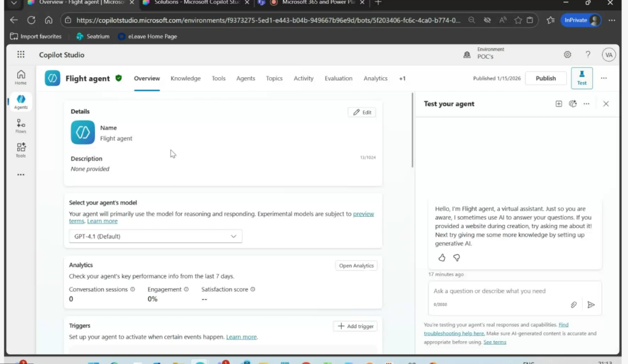
Task: Click the Publish button
Action: coord(545,78)
